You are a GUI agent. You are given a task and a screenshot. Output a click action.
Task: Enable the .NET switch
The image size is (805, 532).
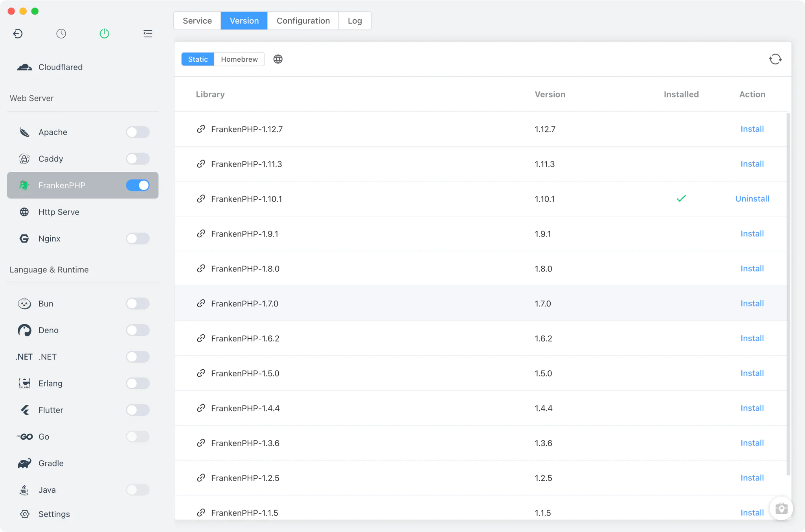138,357
